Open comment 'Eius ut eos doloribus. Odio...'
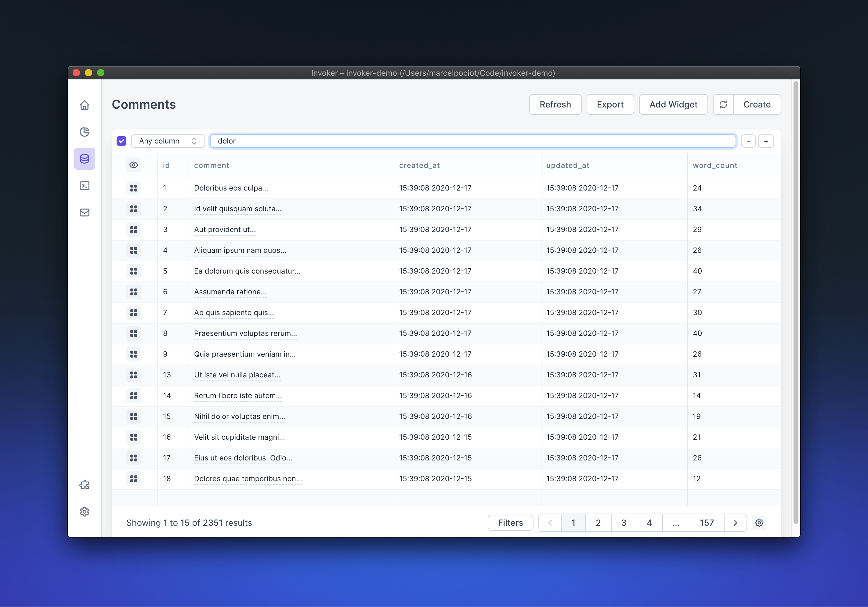868x607 pixels. point(243,458)
